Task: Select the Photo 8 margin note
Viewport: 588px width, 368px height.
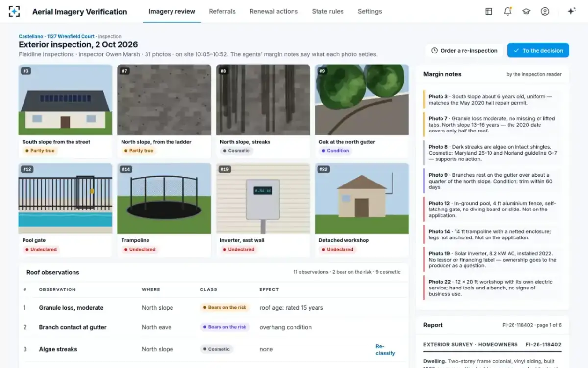Action: 492,153
